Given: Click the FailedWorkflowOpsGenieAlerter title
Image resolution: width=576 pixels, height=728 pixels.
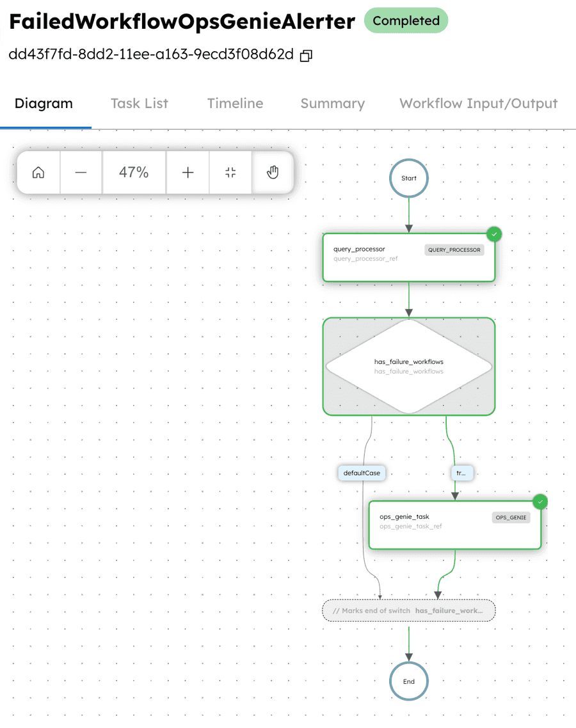Looking at the screenshot, I should [x=182, y=21].
